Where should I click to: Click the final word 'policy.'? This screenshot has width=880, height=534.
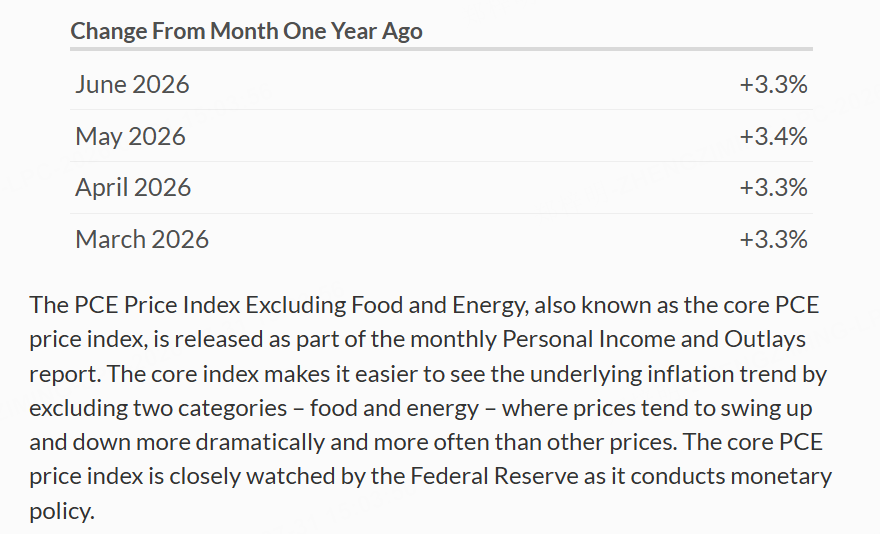(62, 512)
